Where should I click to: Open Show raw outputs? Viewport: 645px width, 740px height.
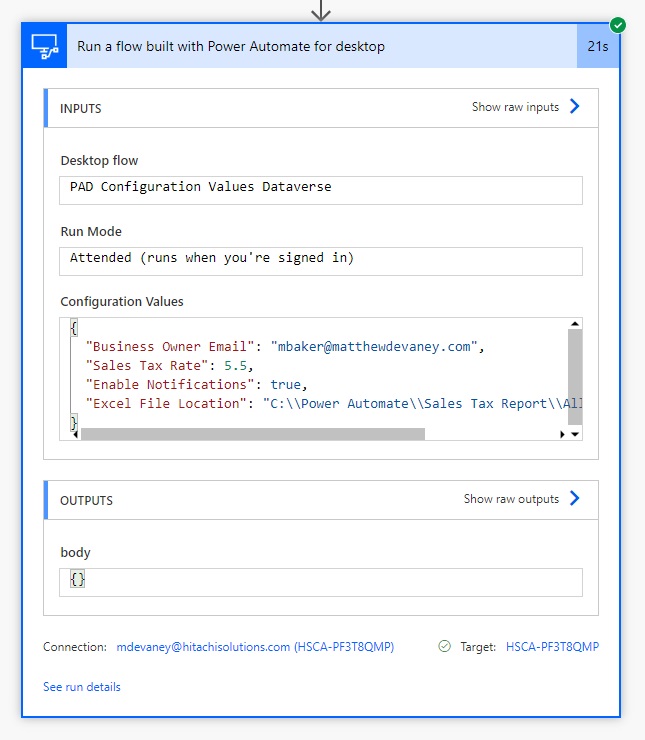pos(511,499)
